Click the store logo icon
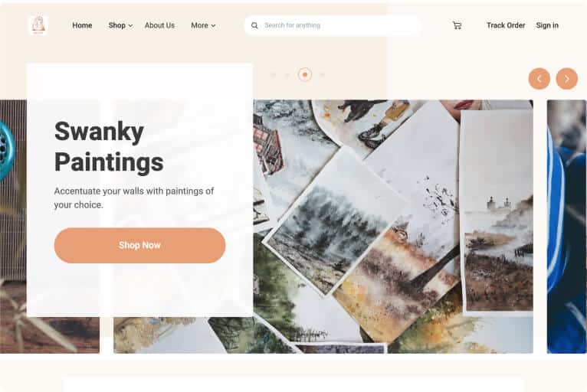 pyautogui.click(x=38, y=25)
